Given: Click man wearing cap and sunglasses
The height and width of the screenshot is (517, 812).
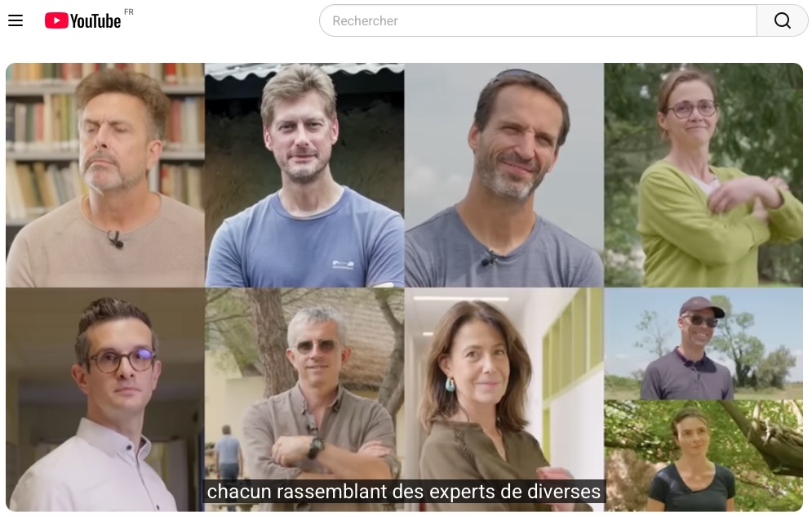Looking at the screenshot, I should [703, 344].
